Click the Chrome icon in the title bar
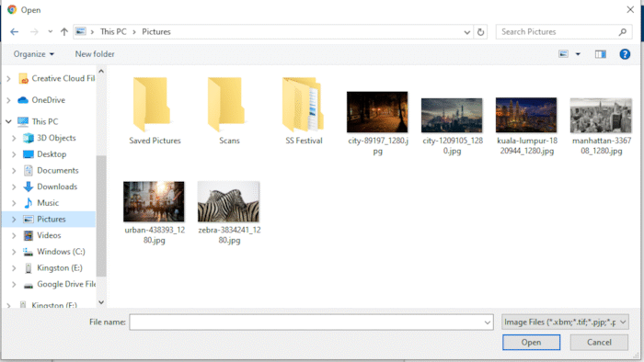The height and width of the screenshot is (362, 644). point(12,9)
